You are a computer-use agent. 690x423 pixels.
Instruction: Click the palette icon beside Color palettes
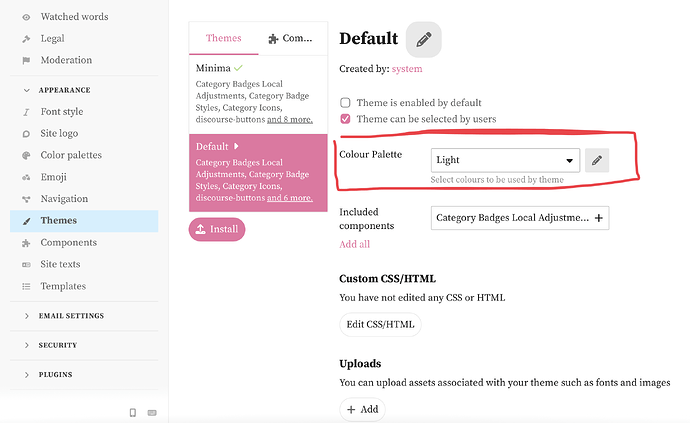[26, 155]
